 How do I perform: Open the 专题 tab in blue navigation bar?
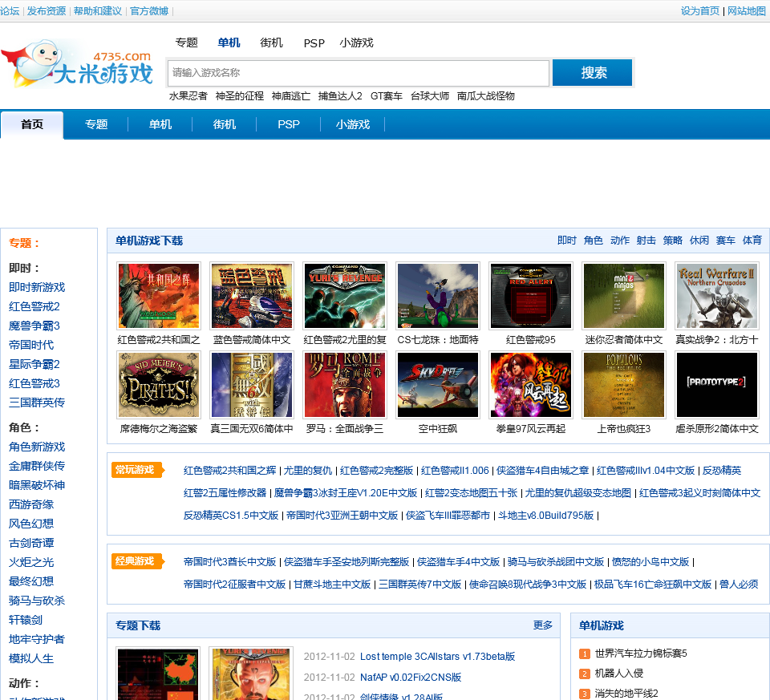point(96,124)
